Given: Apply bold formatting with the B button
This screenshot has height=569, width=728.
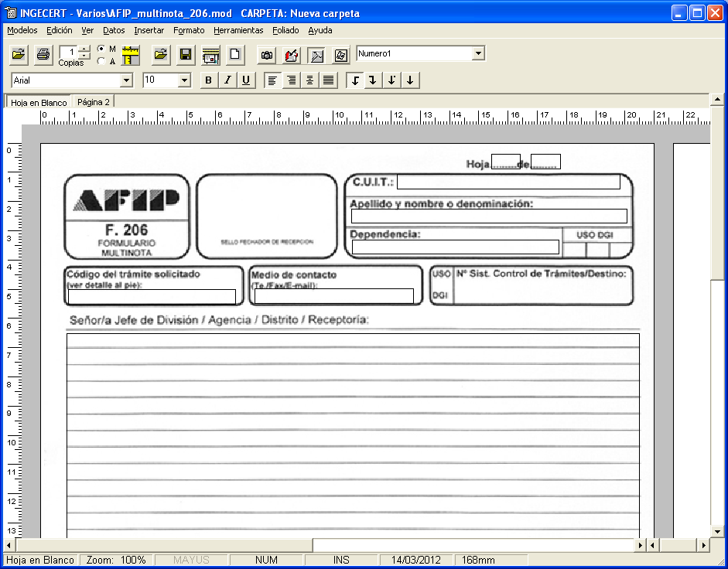Looking at the screenshot, I should [208, 80].
